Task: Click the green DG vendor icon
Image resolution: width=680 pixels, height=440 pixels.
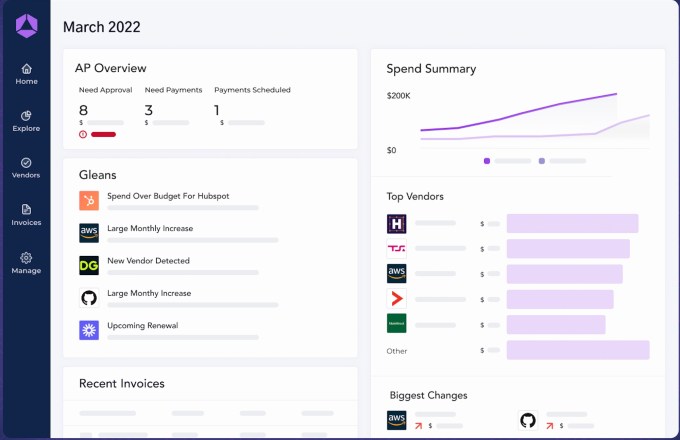Action: 89,265
